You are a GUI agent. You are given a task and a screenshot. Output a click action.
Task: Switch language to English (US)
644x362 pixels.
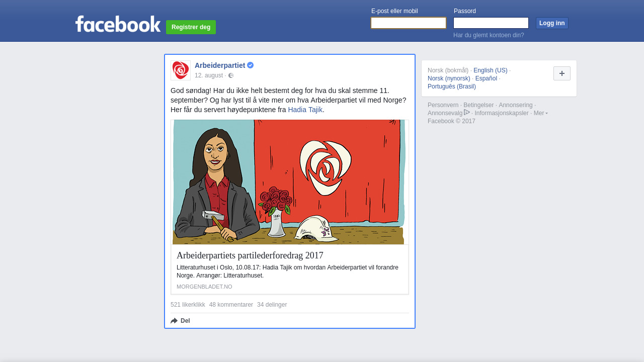(x=490, y=70)
